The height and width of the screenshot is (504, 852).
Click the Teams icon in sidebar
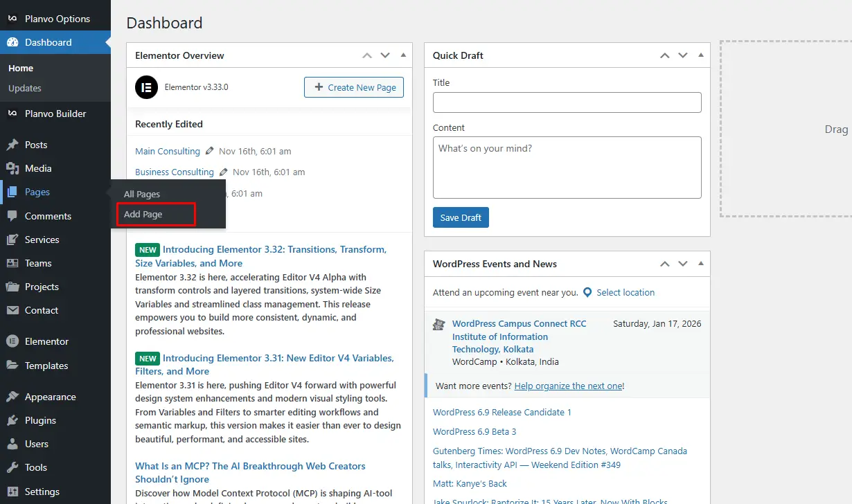click(x=12, y=263)
